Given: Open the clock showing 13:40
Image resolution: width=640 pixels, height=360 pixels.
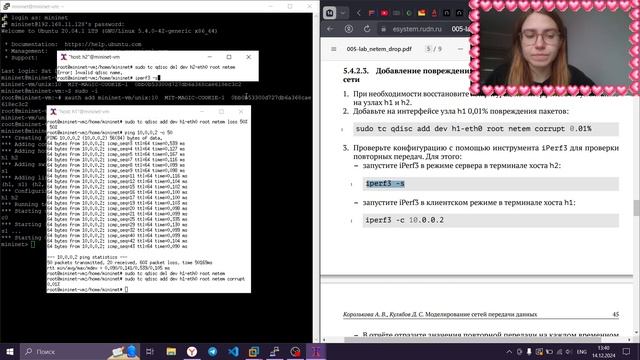Looking at the screenshot, I should tap(604, 351).
